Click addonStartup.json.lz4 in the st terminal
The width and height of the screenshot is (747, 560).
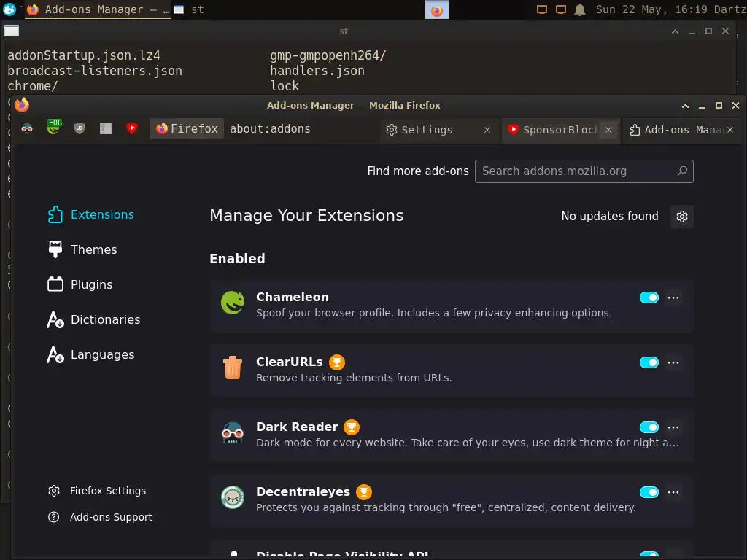[84, 55]
